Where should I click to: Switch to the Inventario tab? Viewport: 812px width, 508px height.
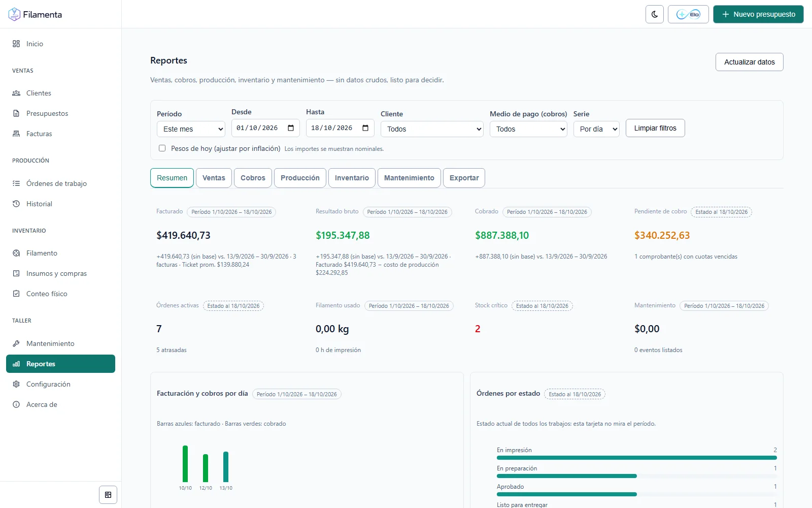coord(352,178)
